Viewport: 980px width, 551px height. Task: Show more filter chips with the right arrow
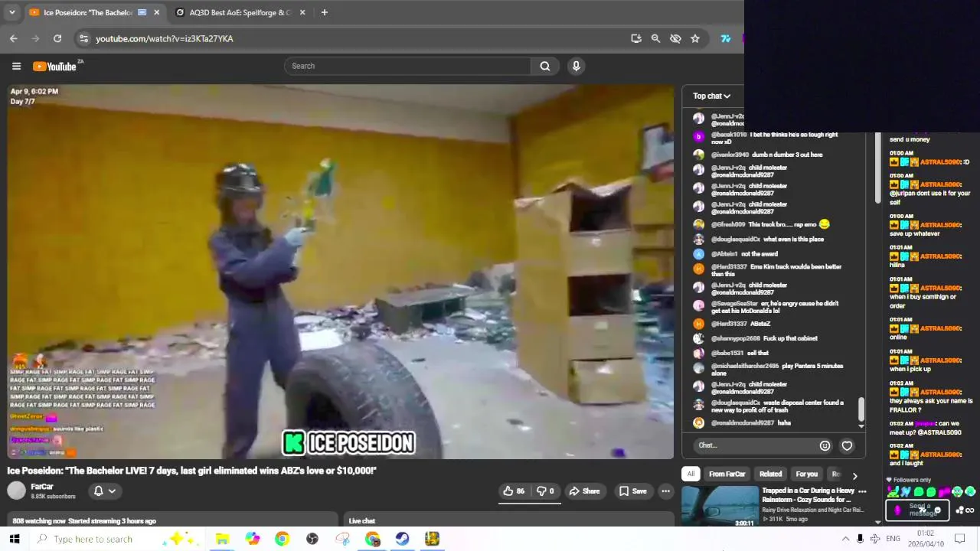coord(854,475)
